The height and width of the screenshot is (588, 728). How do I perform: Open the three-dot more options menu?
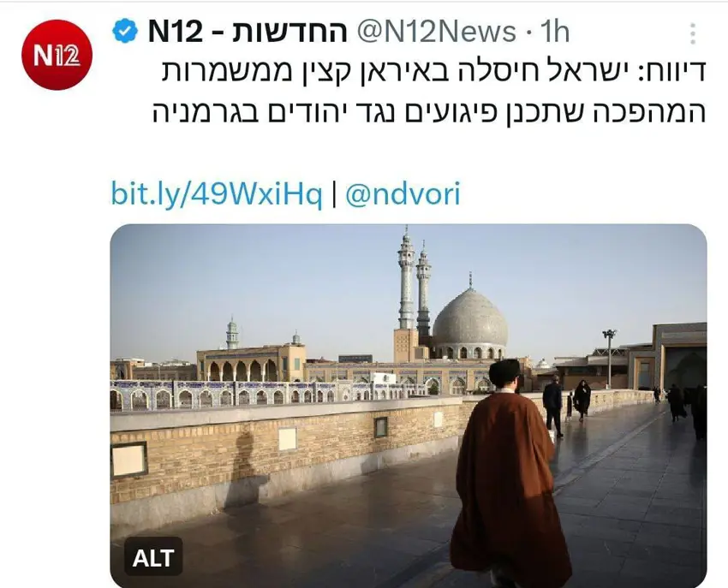(x=692, y=33)
